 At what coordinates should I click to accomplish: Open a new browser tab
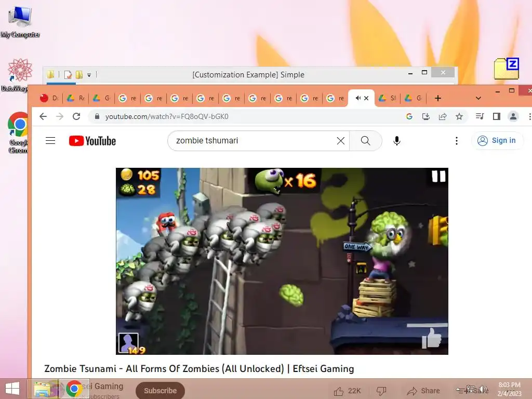(438, 98)
